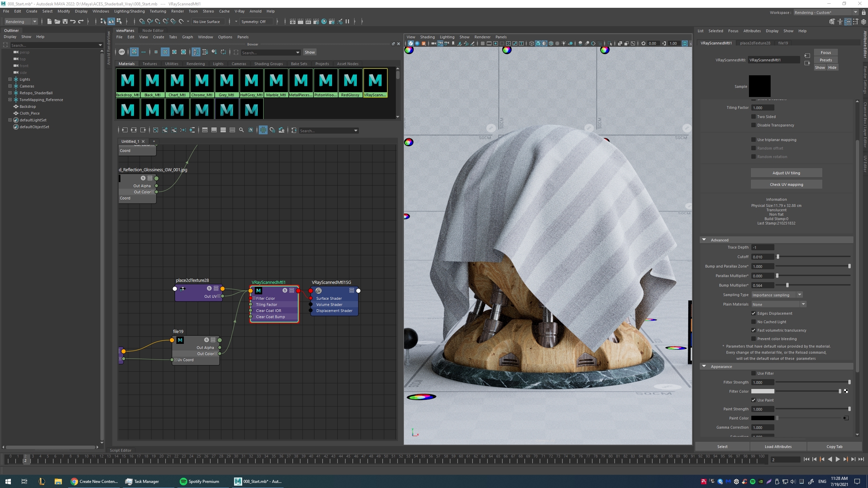Open the Renderer menu in viewport panel
Viewport: 868px width, 488px height.
pos(482,37)
